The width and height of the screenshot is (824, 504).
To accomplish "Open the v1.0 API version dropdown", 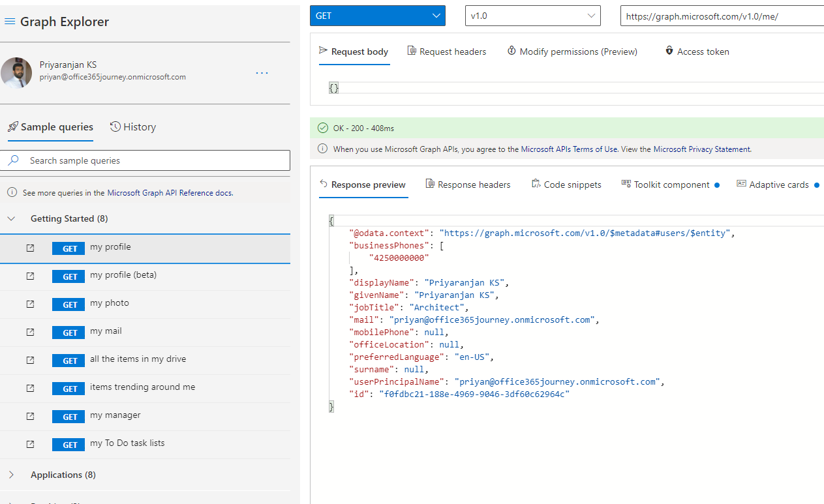I will (533, 16).
